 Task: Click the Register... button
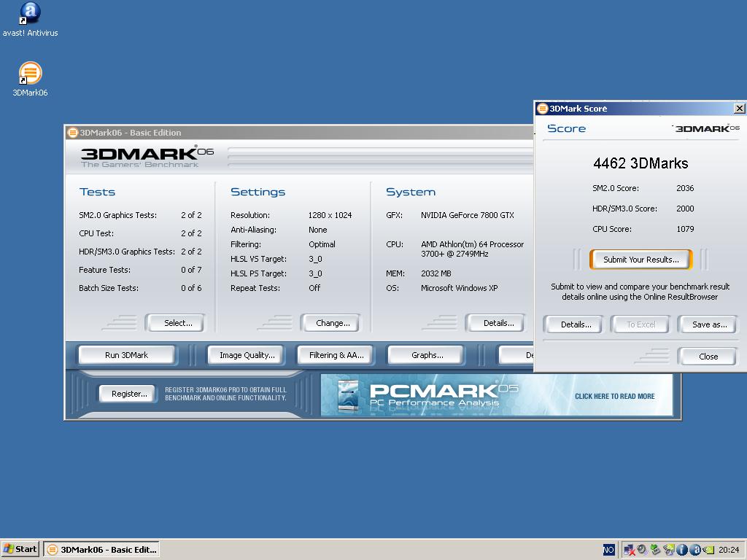tap(128, 394)
